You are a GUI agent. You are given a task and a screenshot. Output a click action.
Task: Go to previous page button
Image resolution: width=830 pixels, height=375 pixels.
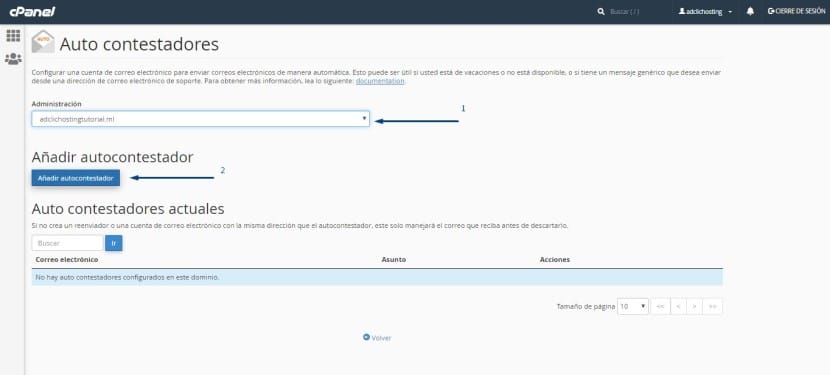[678, 306]
